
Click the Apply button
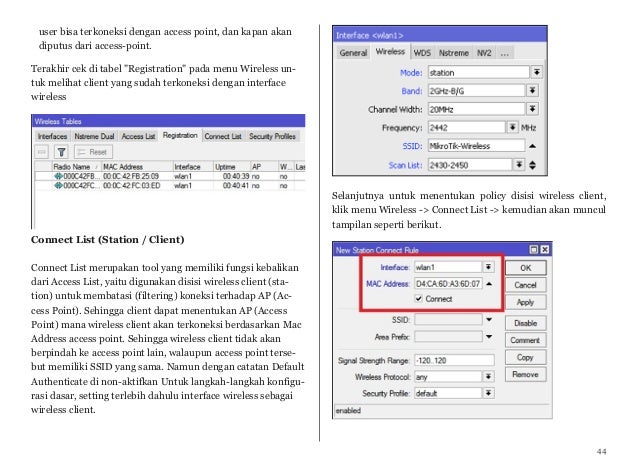point(525,302)
